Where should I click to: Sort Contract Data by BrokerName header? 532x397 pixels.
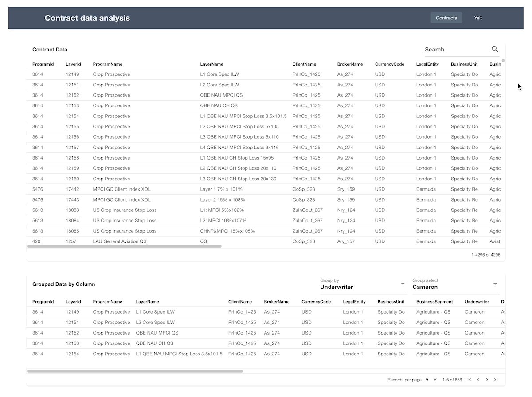point(350,64)
